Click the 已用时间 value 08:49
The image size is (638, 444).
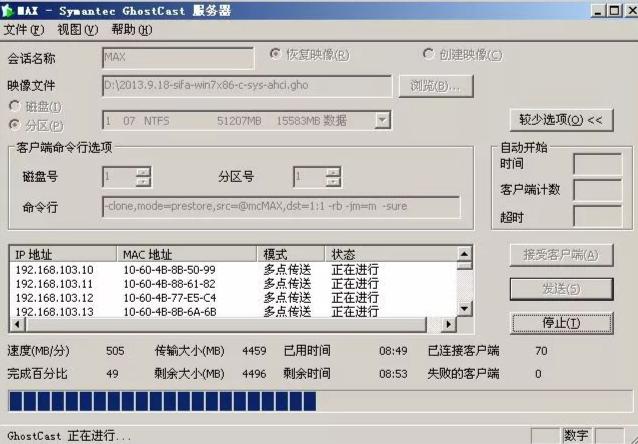[393, 351]
